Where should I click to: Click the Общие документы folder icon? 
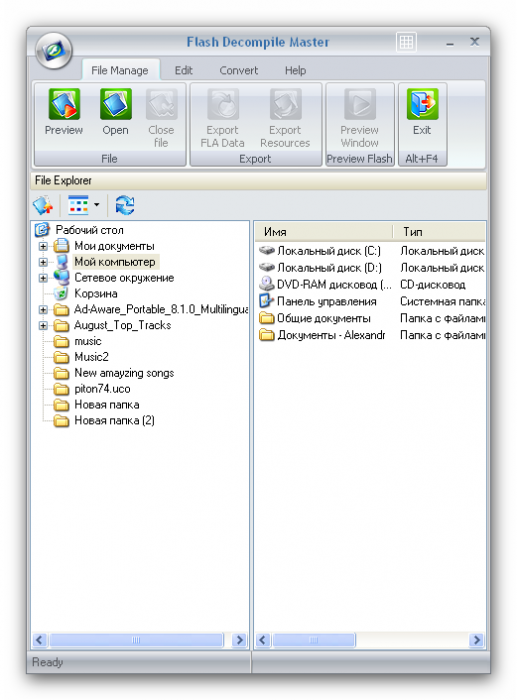coord(267,318)
